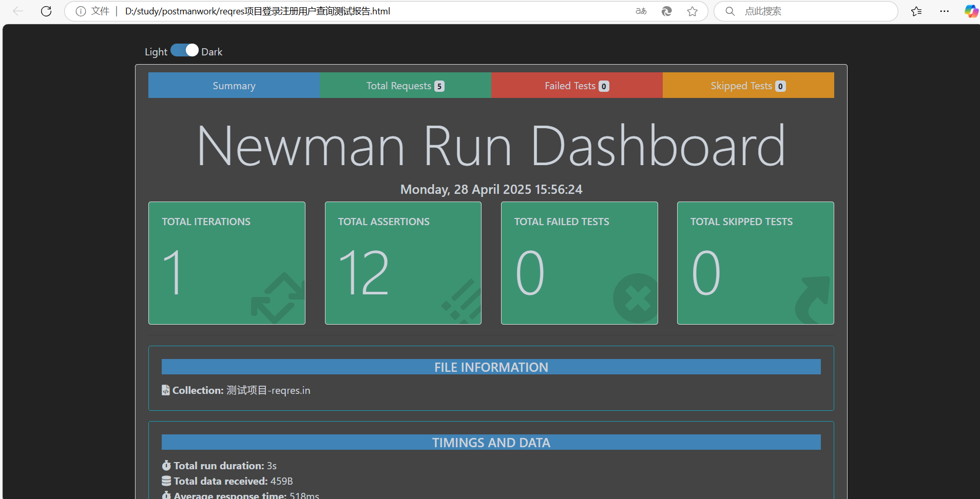The image size is (980, 499).
Task: Click the address bar URL text
Action: click(x=258, y=11)
